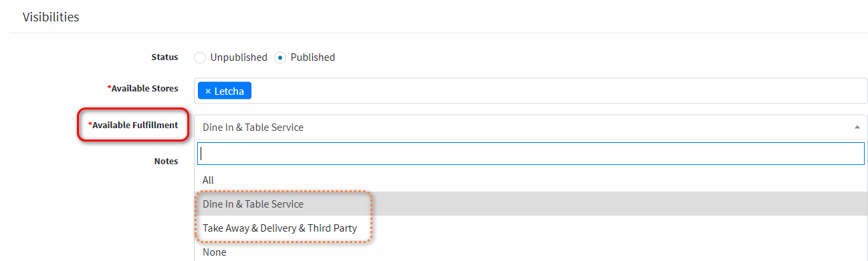Remove the Letcha store tag
The image size is (868, 261).
[208, 91]
